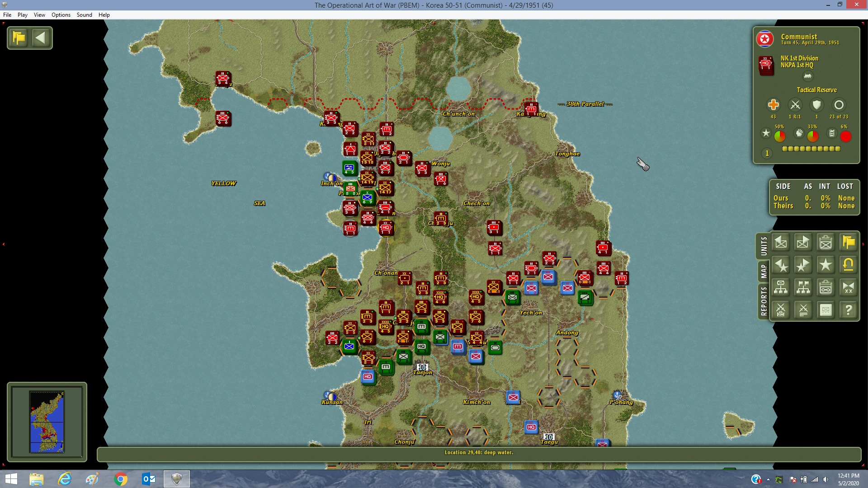Open File Explorer from taskbar
Image resolution: width=868 pixels, height=488 pixels.
pos(37,479)
